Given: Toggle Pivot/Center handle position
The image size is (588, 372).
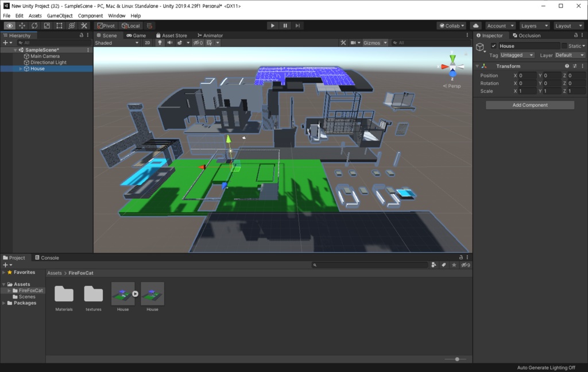Looking at the screenshot, I should (106, 25).
